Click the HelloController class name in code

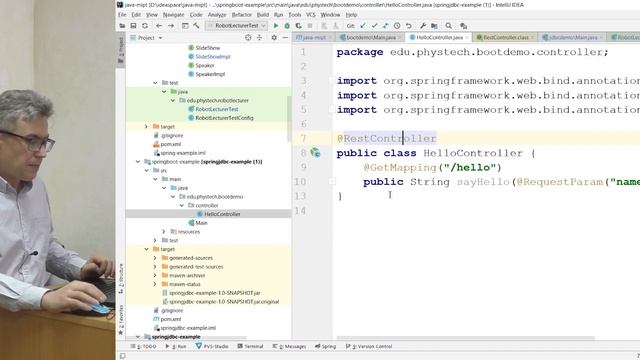pyautogui.click(x=473, y=153)
